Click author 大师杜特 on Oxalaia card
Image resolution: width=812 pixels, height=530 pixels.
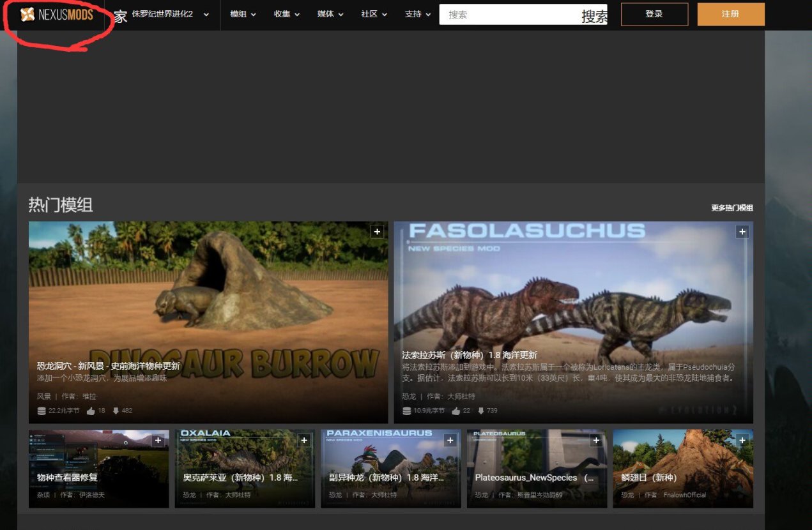point(237,495)
